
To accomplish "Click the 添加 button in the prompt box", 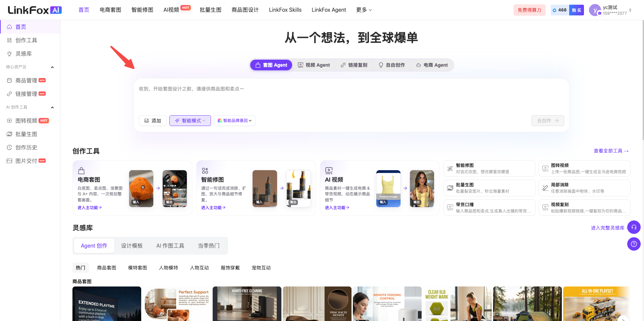I will [153, 121].
